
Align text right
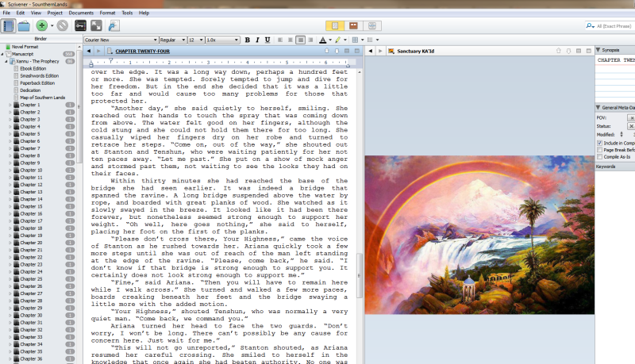coord(310,40)
